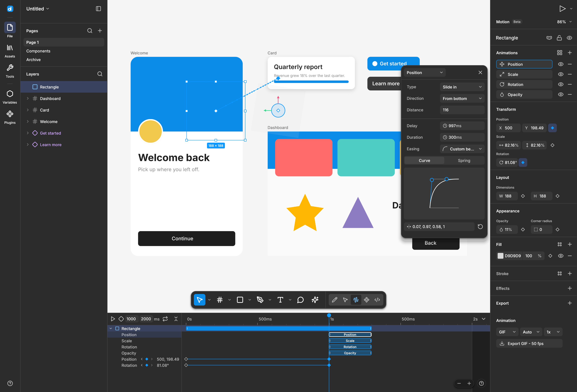Open the Direction From bottom dropdown
The width and height of the screenshot is (577, 392).
[462, 99]
